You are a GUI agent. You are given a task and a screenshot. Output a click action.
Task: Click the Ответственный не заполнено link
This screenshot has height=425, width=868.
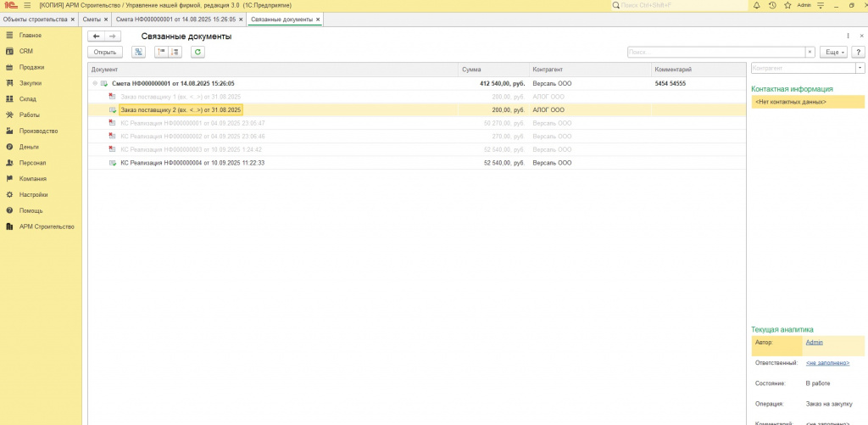click(x=827, y=363)
